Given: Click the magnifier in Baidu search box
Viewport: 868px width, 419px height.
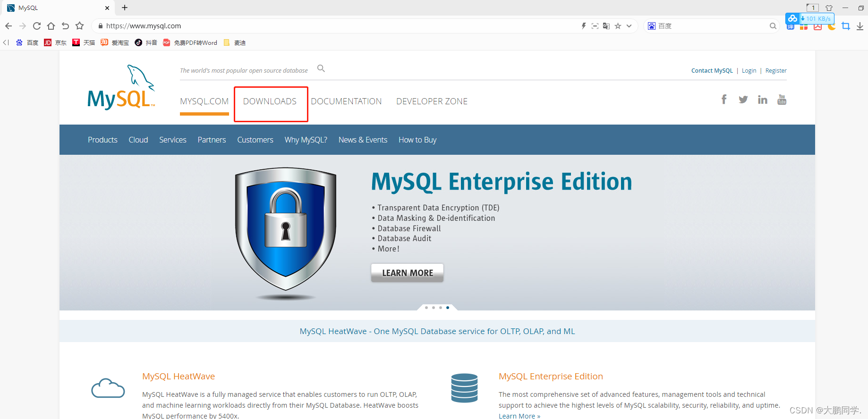Looking at the screenshot, I should pyautogui.click(x=773, y=26).
